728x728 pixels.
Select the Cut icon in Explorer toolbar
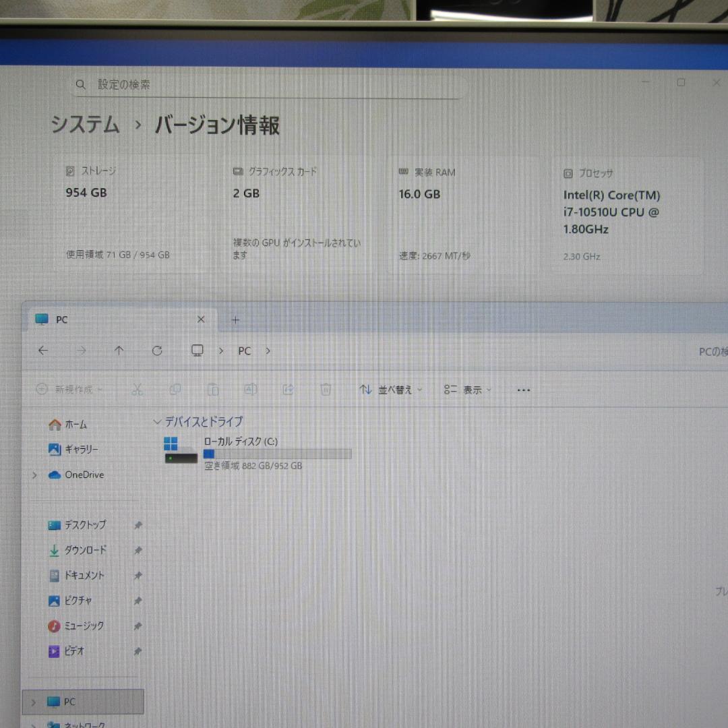click(x=138, y=389)
